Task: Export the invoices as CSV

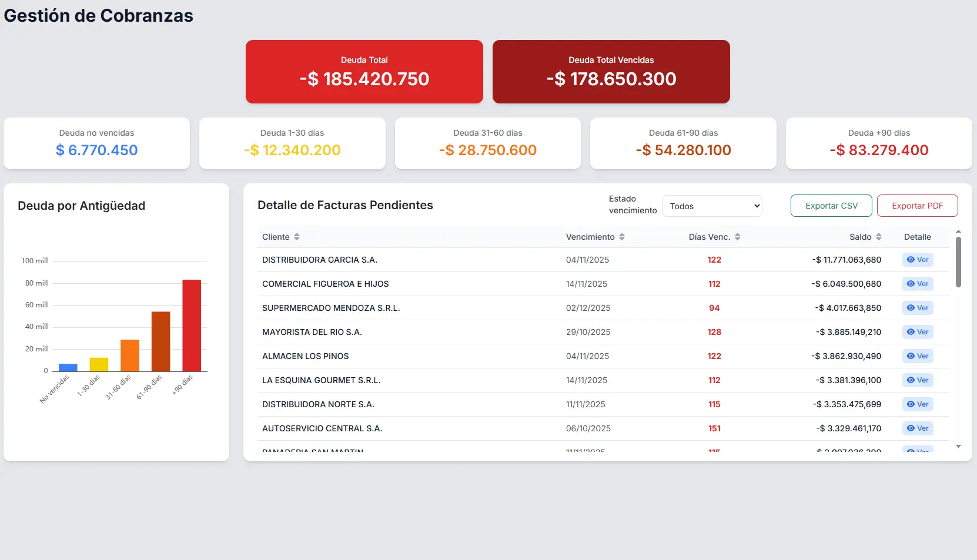Action: pyautogui.click(x=831, y=206)
